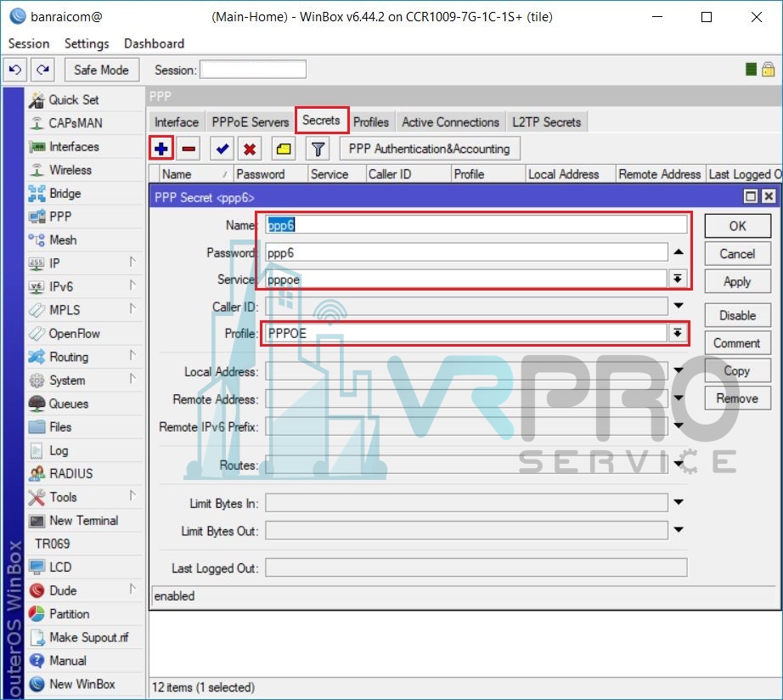
Task: Open Mesh from the sidebar
Action: (x=63, y=240)
